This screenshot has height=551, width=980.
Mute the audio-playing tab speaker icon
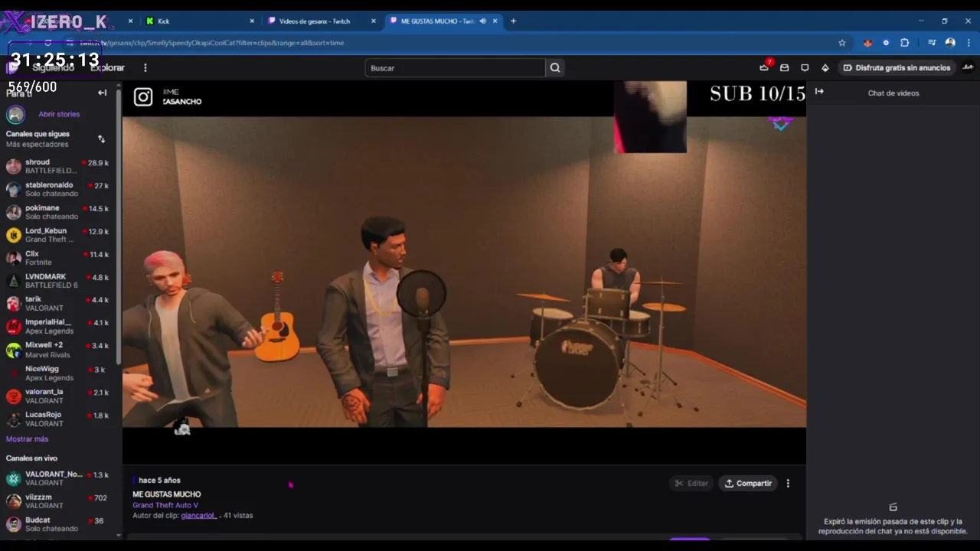tap(482, 21)
